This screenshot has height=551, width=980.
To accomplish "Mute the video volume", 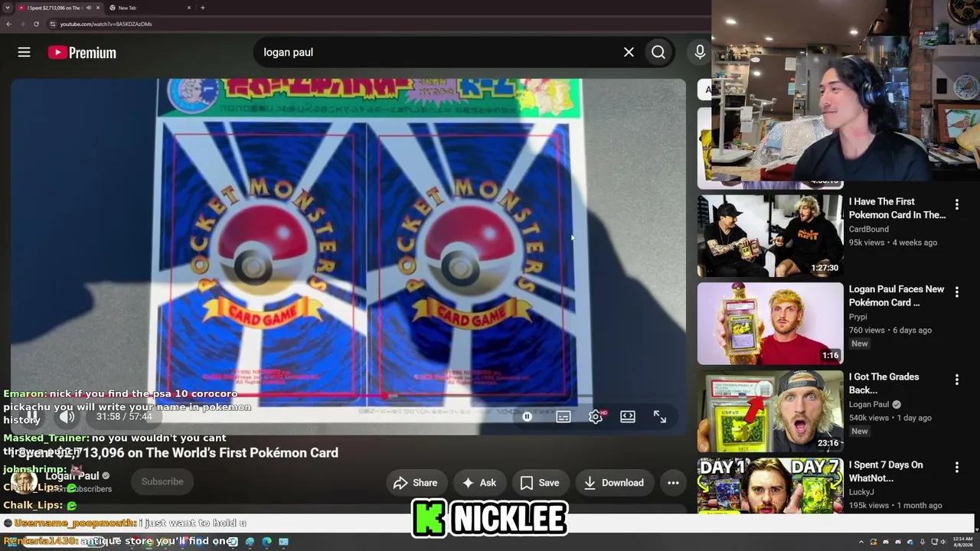I will coord(67,416).
